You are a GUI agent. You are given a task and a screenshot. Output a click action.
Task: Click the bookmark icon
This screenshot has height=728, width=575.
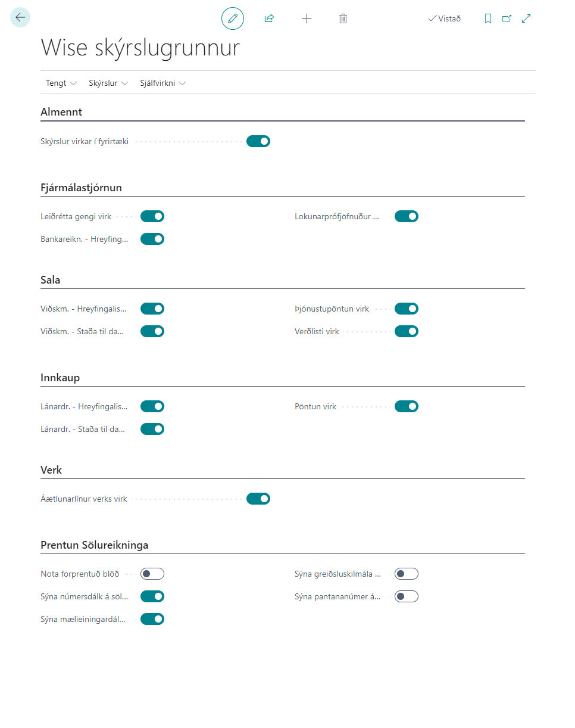click(x=488, y=18)
